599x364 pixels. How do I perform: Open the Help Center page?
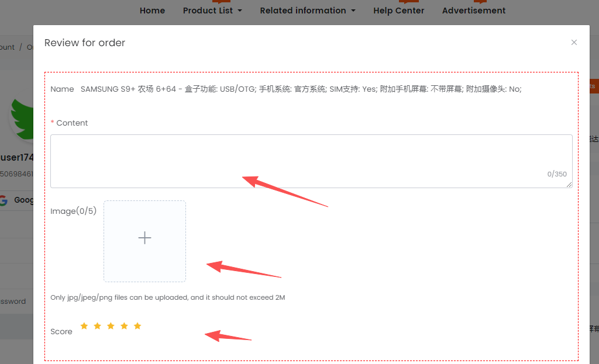pos(398,11)
